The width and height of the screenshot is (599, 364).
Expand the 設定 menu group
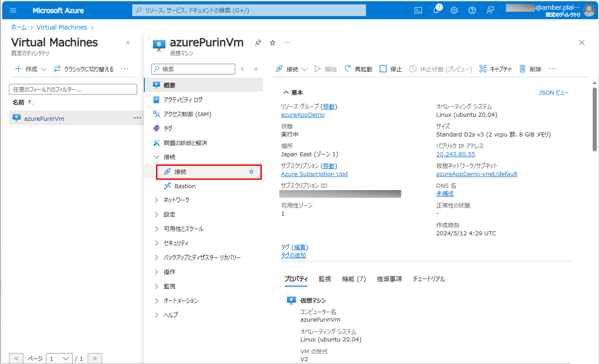(156, 214)
